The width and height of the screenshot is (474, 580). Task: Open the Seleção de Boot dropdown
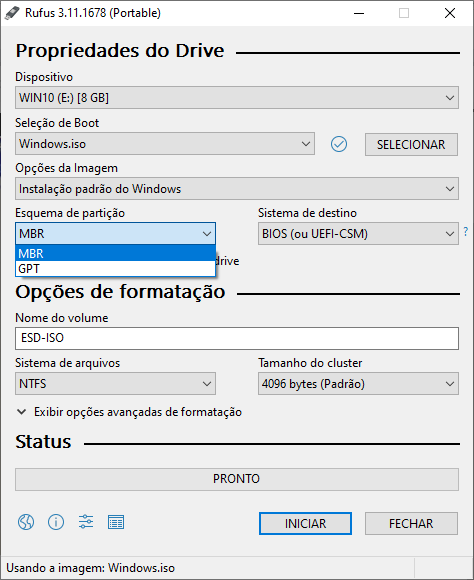click(165, 144)
